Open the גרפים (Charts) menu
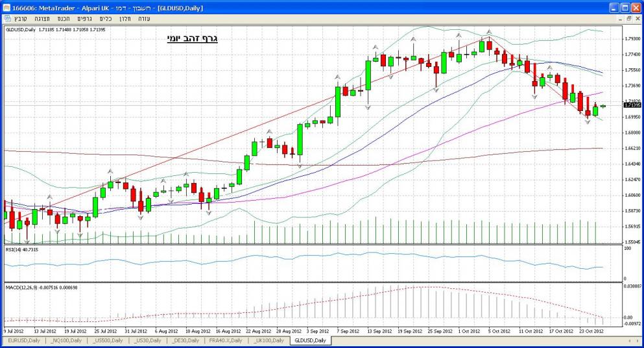This screenshot has height=348, width=644. pyautogui.click(x=84, y=18)
